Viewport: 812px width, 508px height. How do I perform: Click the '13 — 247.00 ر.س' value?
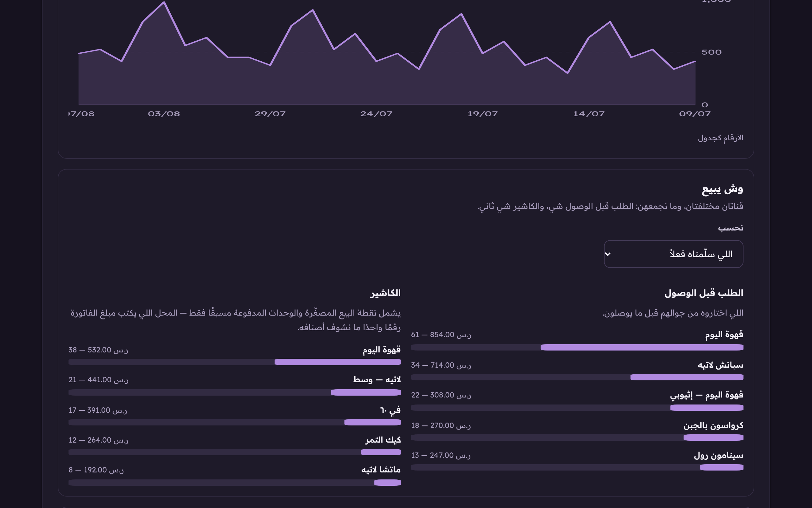[441, 455]
